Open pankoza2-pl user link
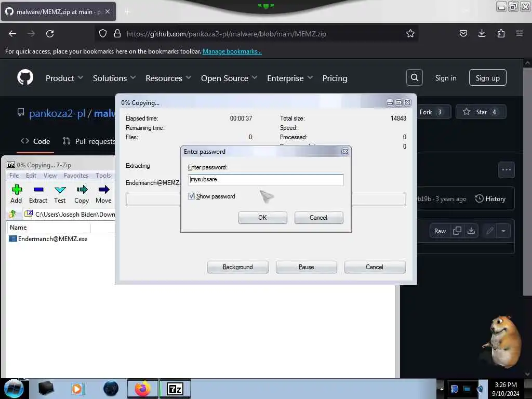This screenshot has height=399, width=532. point(57,113)
